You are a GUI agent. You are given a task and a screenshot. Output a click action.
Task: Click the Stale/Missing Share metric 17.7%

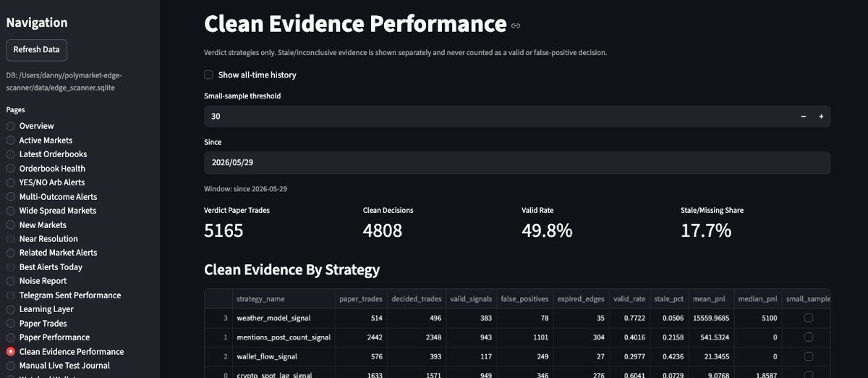point(706,231)
